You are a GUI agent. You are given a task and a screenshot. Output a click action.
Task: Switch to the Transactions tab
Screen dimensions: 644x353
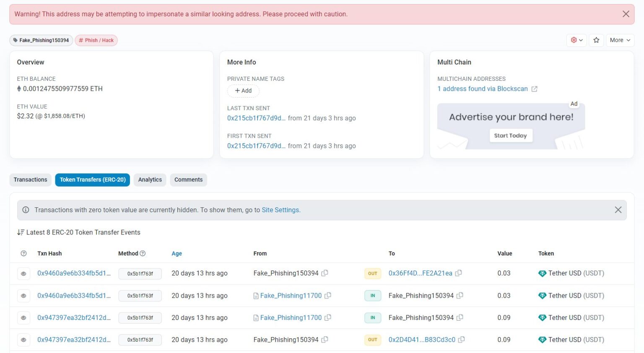click(30, 180)
